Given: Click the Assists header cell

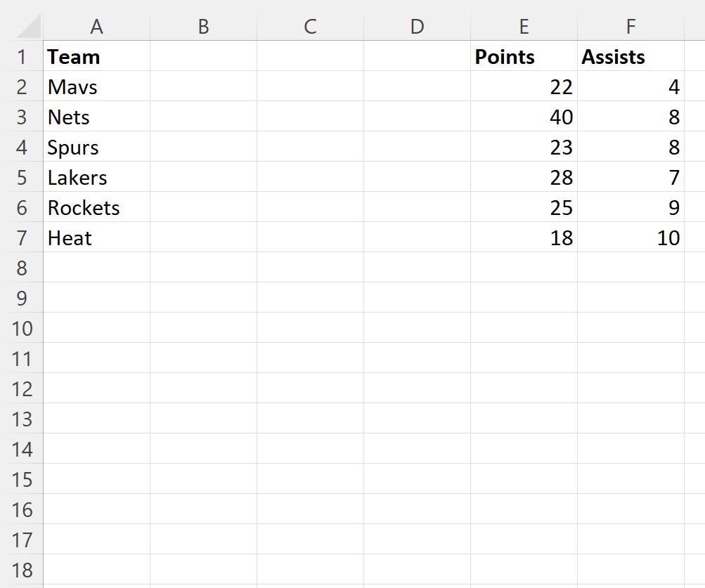Looking at the screenshot, I should click(x=630, y=57).
